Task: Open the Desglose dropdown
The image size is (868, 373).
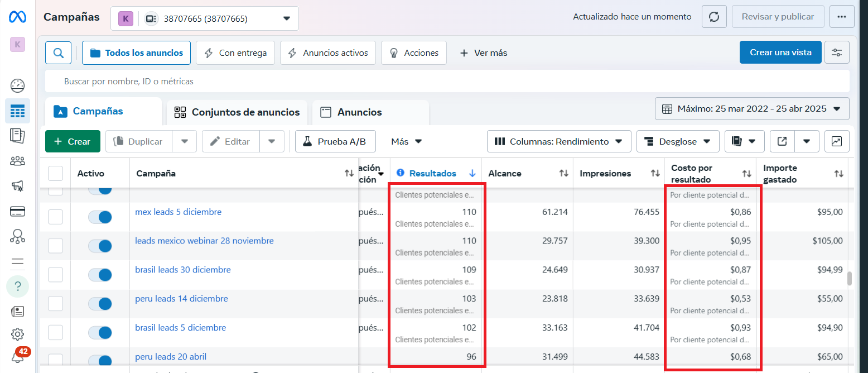Action: point(677,141)
